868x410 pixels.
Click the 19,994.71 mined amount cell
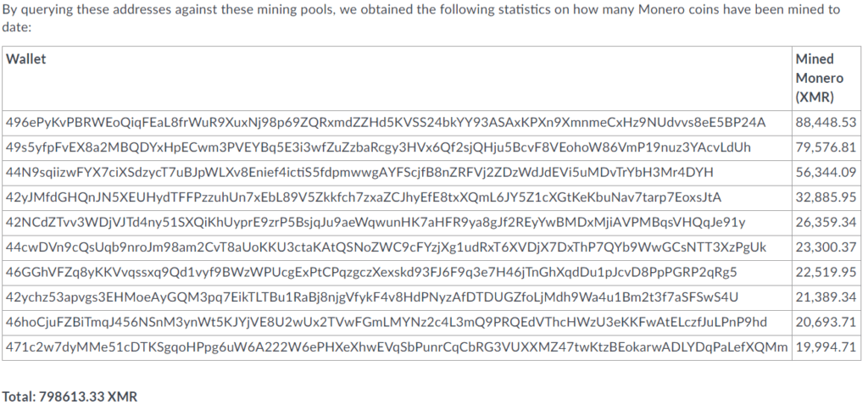[x=826, y=347]
